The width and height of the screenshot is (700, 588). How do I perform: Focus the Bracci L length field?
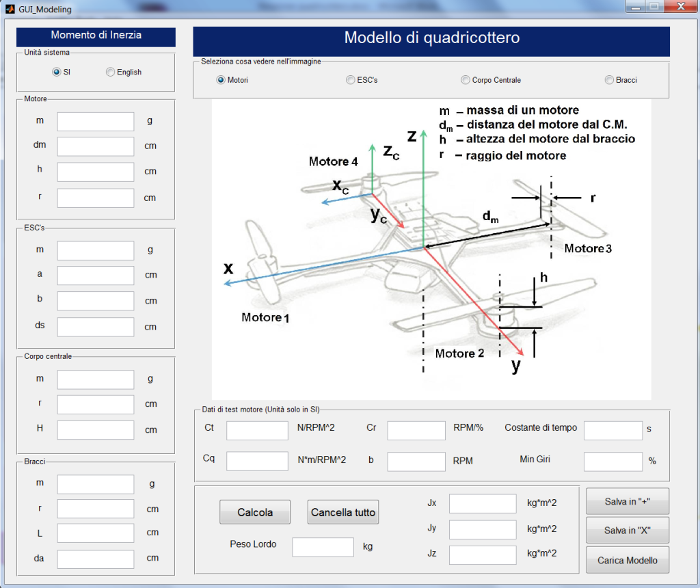coord(96,533)
